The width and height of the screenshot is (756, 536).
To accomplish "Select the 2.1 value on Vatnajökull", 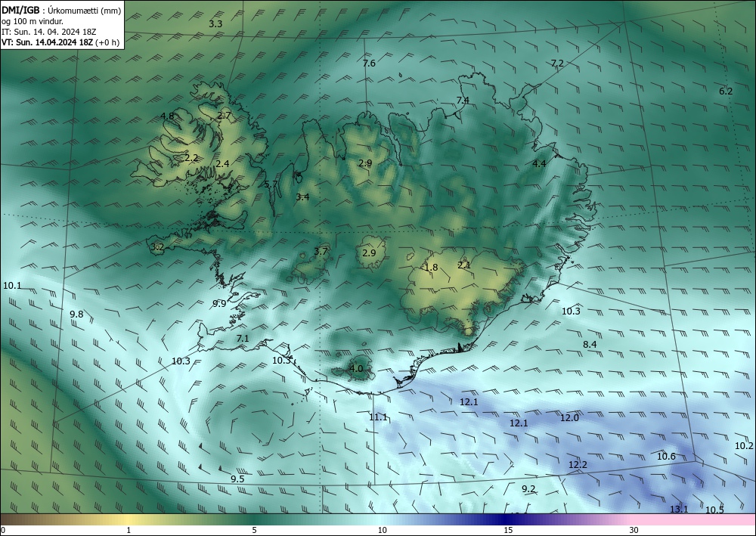I will (x=464, y=265).
